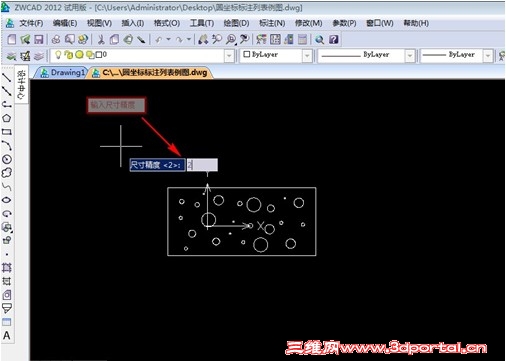506x361 pixels.
Task: Select the Table tool
Action: (7, 322)
